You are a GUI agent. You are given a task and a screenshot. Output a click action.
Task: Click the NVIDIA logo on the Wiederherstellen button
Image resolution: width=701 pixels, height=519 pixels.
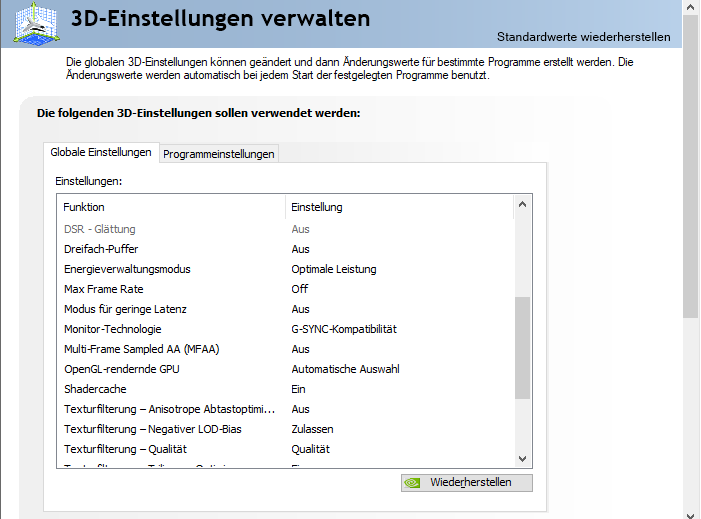coord(412,483)
